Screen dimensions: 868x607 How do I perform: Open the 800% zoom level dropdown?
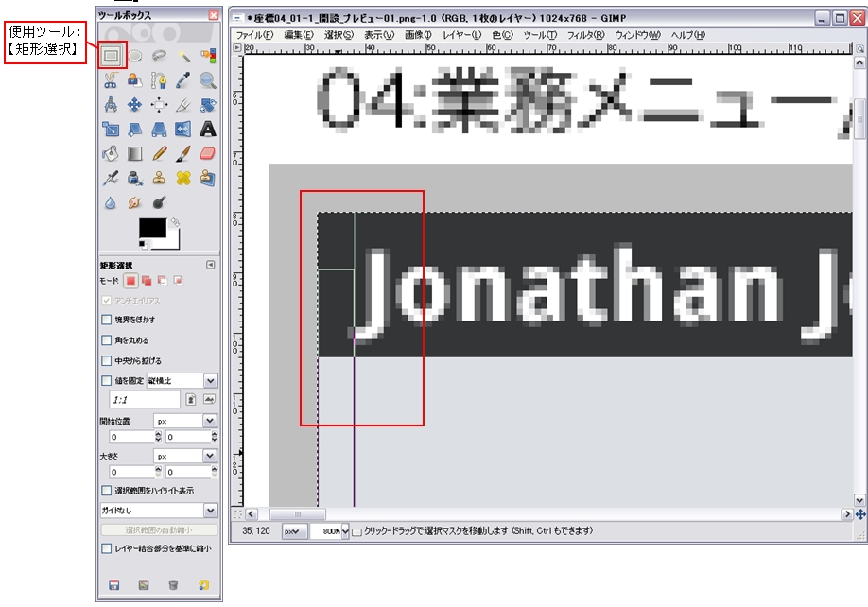pyautogui.click(x=344, y=532)
